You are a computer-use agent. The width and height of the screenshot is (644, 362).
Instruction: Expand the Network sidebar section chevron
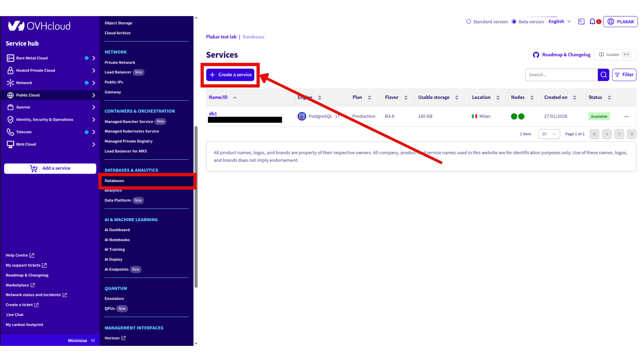tap(94, 83)
